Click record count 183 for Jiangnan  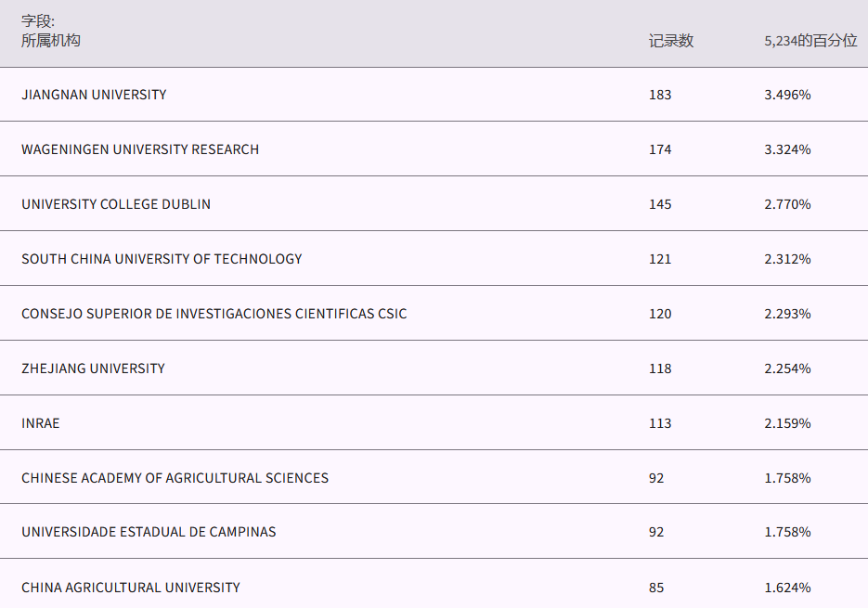pos(660,95)
